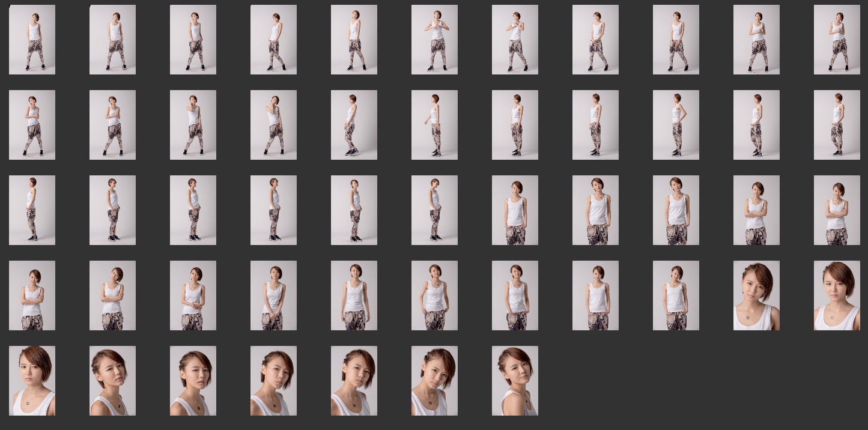Open the first thumbnail in the third row
This screenshot has width=868, height=430.
tap(32, 210)
